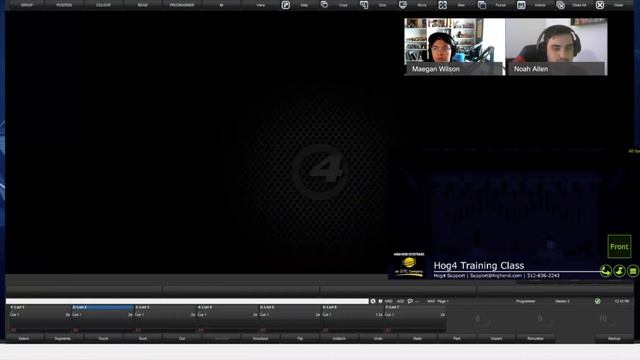Click the Backup button
Image resolution: width=640 pixels, height=360 pixels.
tap(614, 338)
